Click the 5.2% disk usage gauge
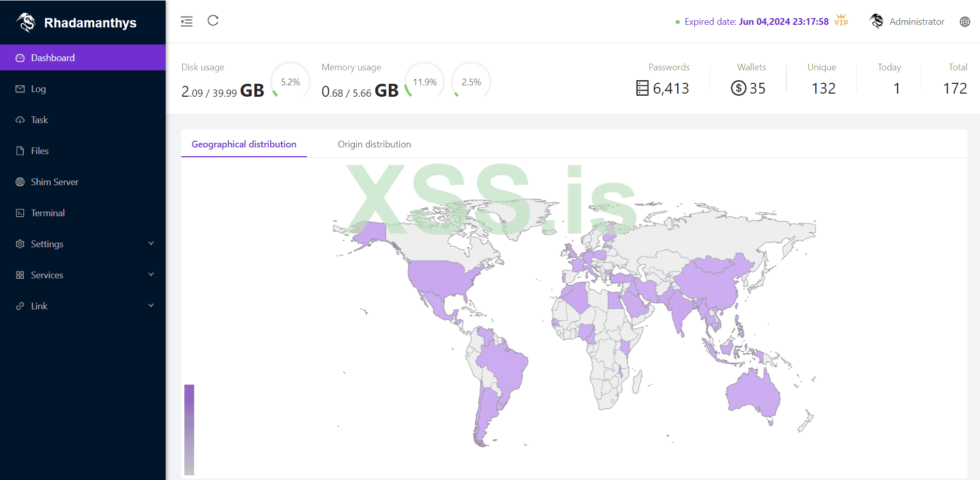Viewport: 980px width, 480px height. click(290, 82)
